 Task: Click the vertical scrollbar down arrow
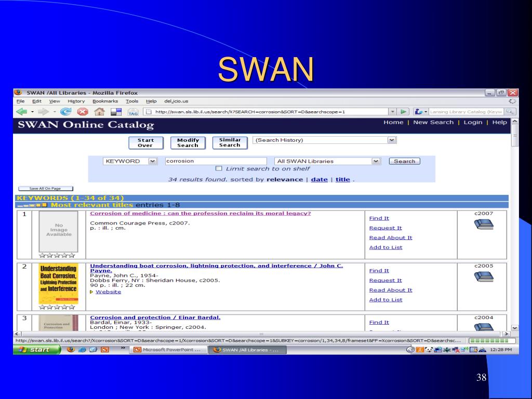515,328
